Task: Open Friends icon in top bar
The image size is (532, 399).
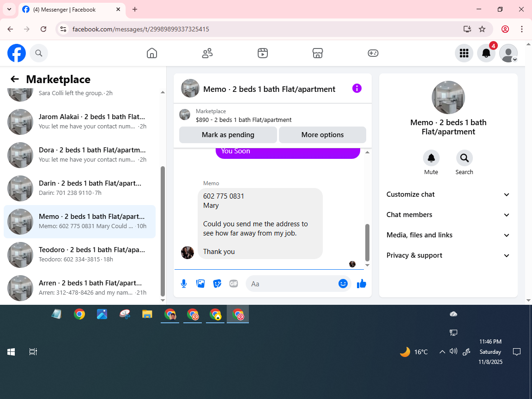Action: [x=207, y=53]
